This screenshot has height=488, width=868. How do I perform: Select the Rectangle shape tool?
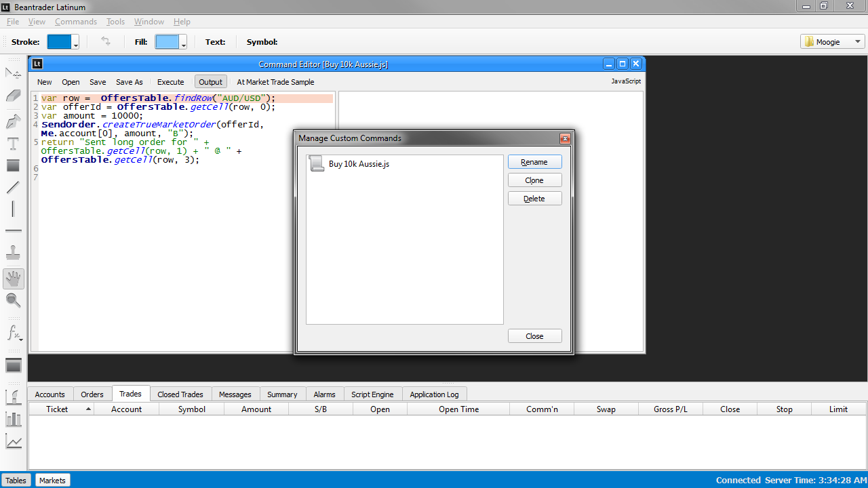tap(13, 165)
